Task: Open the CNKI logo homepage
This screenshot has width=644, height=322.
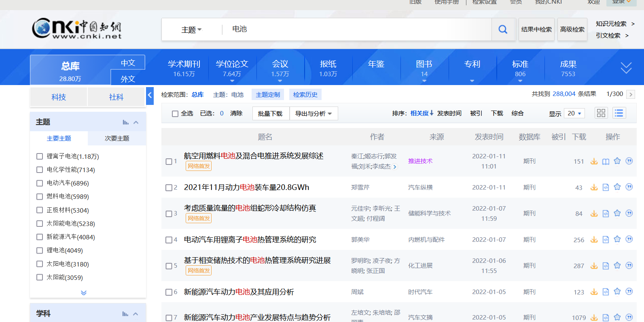Action: tap(77, 29)
